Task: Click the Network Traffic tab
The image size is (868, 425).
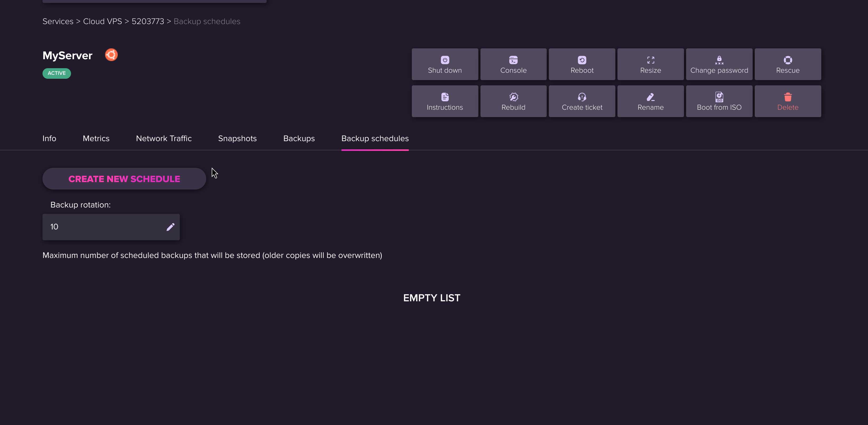Action: (x=164, y=138)
